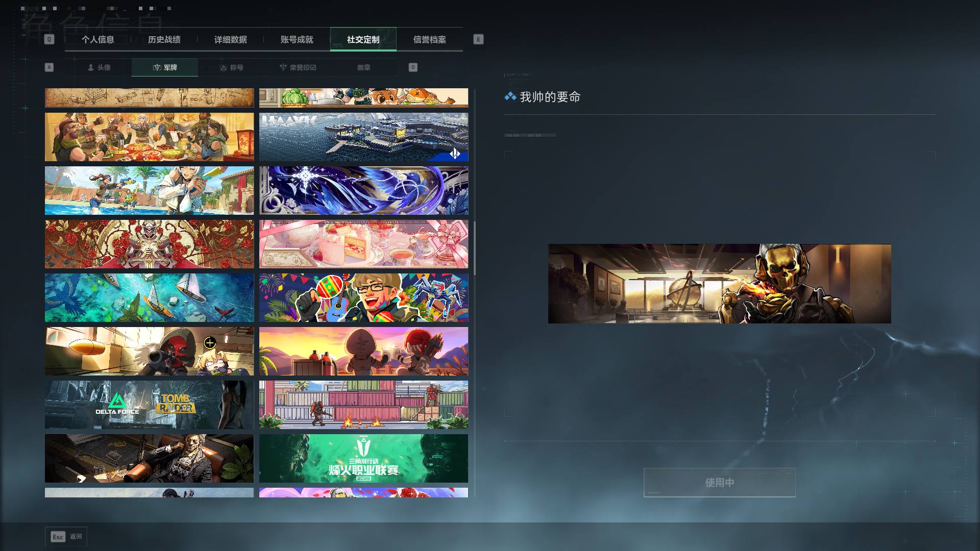Image resolution: width=980 pixels, height=551 pixels.
Task: Pick the aircraft carrier ship dog tag
Action: (363, 137)
